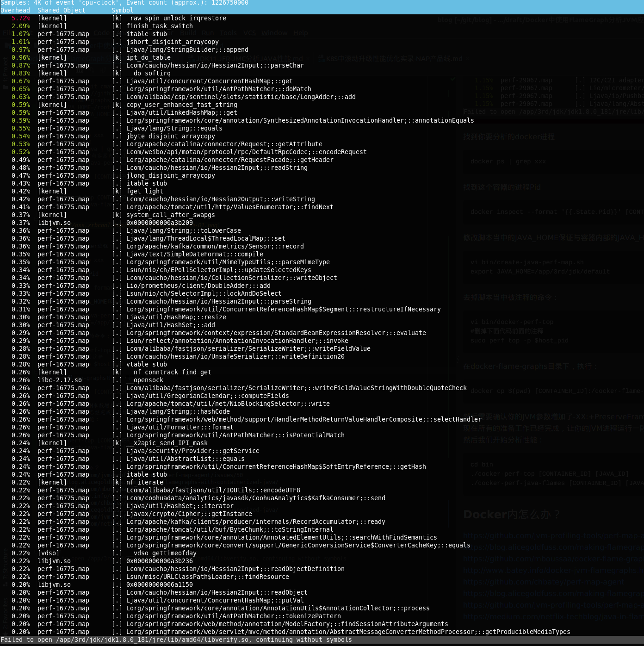Screen dimensions: 644x646
Task: Switch to the JDK JAVA性能 markdown tab
Action: (x=250, y=59)
